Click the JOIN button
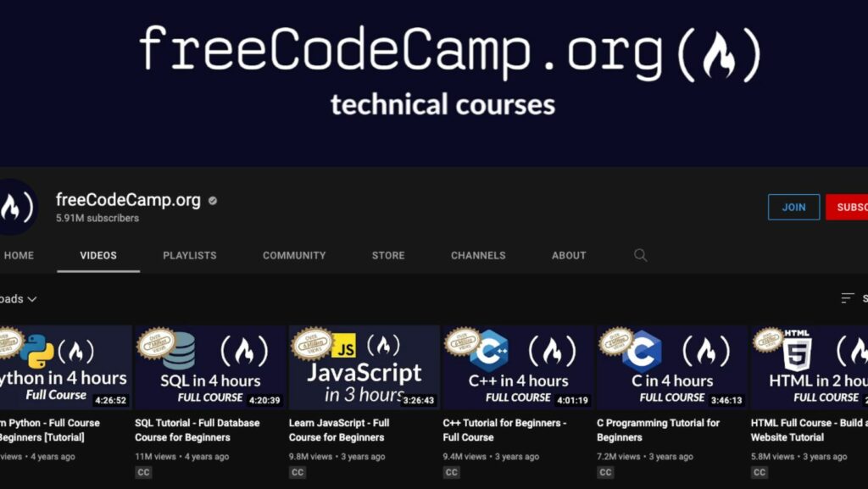This screenshot has height=489, width=868. (x=793, y=207)
